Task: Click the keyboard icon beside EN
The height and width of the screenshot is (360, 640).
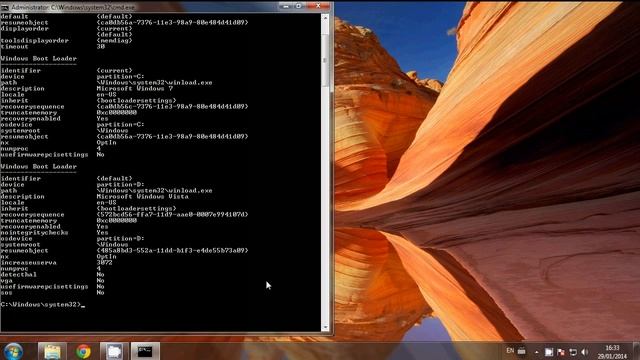Action: point(522,351)
